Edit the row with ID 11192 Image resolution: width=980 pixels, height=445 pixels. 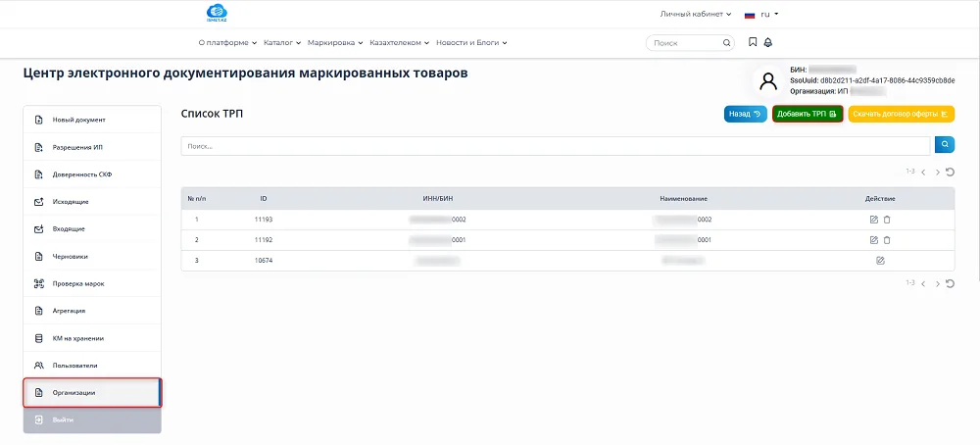coord(874,240)
